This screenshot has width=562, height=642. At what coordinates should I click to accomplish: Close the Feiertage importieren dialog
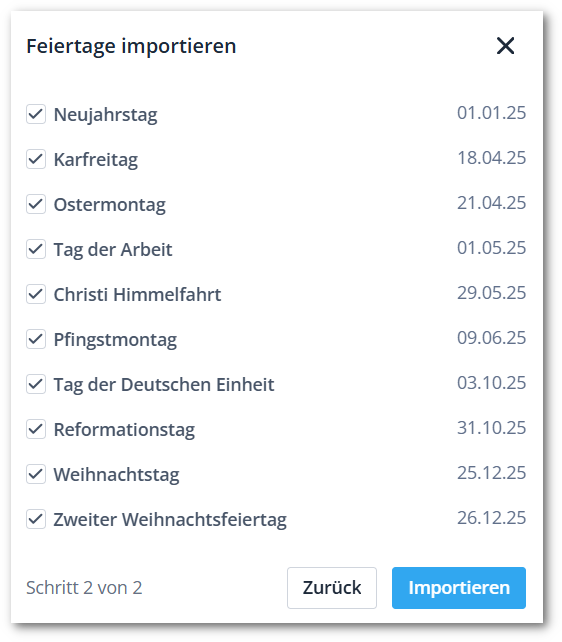pyautogui.click(x=506, y=45)
